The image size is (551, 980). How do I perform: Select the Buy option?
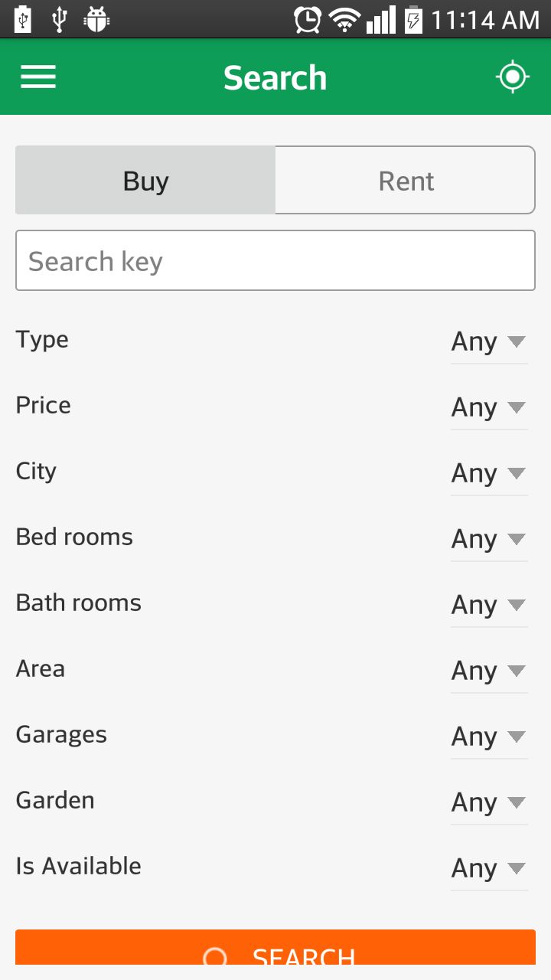point(145,181)
